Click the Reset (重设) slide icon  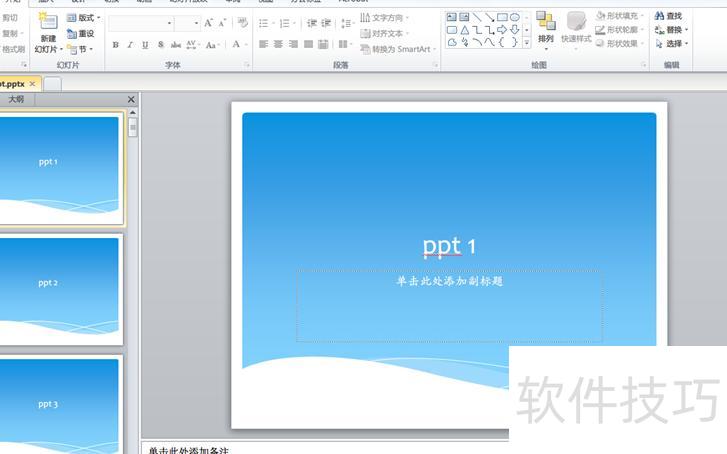pyautogui.click(x=80, y=33)
